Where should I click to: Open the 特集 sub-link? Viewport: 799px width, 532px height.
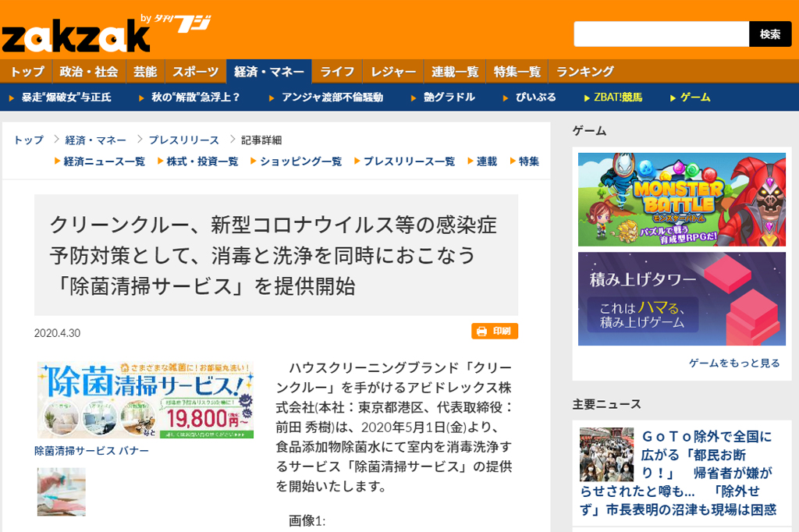point(529,161)
